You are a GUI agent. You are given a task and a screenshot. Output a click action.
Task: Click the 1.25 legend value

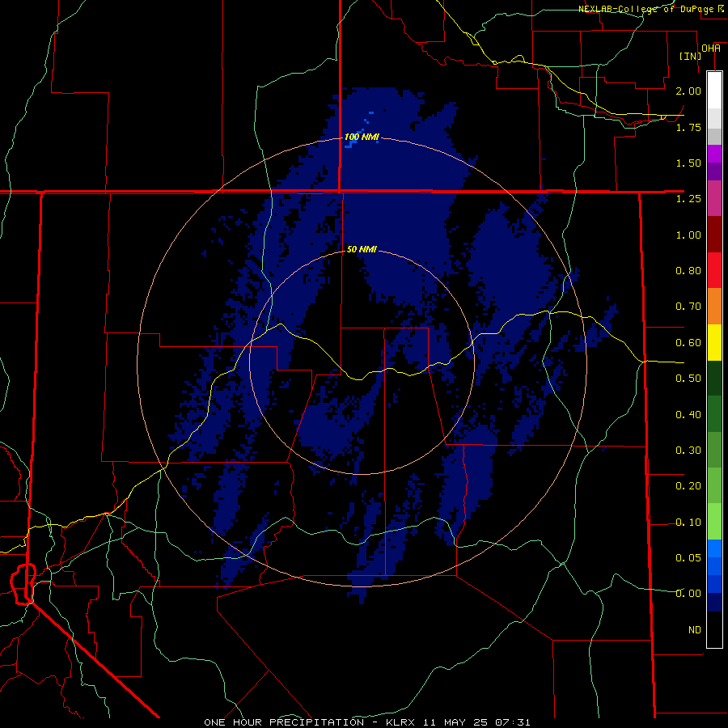[x=688, y=199]
